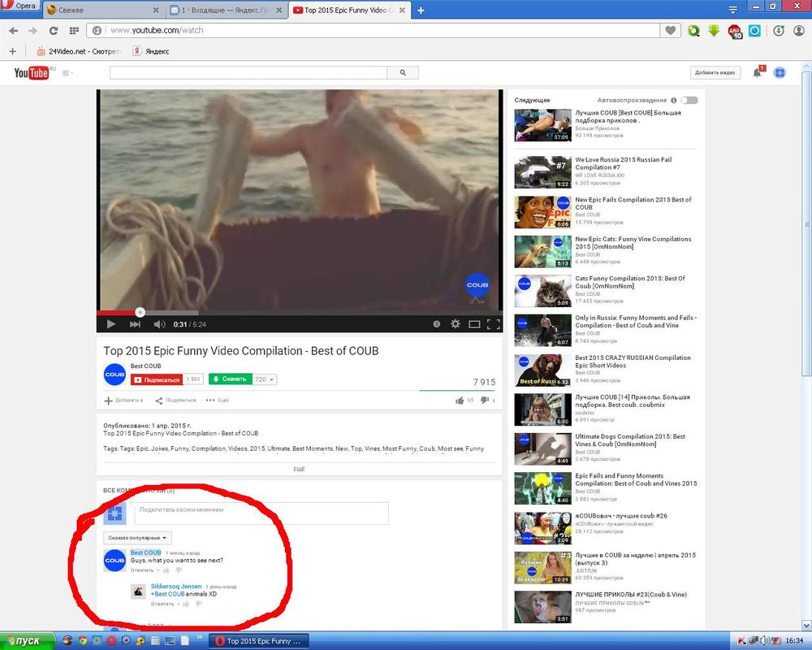Dislike the video with thumbs down
This screenshot has height=650, width=812.
[x=484, y=400]
